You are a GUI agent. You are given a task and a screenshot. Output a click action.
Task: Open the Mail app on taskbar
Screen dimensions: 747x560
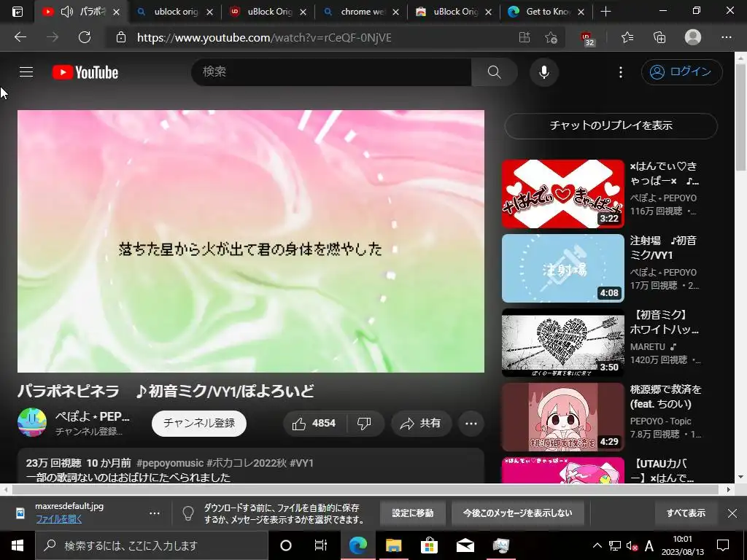(x=465, y=545)
